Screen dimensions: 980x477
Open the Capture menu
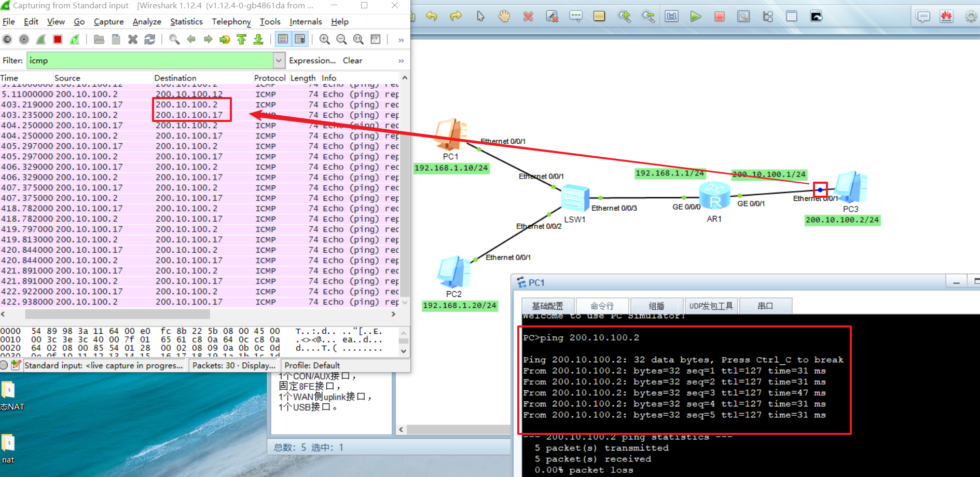pos(108,22)
